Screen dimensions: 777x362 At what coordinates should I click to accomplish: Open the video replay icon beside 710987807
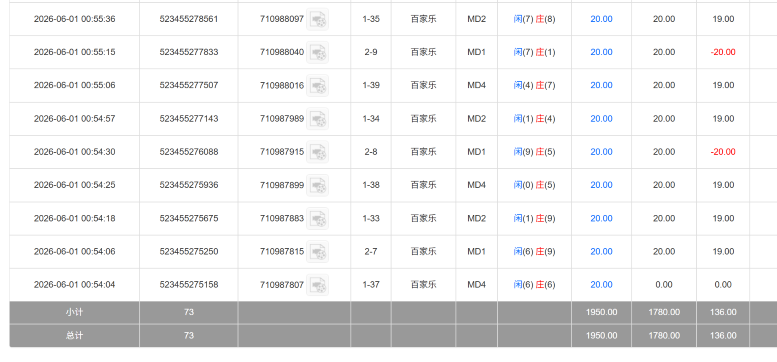317,285
